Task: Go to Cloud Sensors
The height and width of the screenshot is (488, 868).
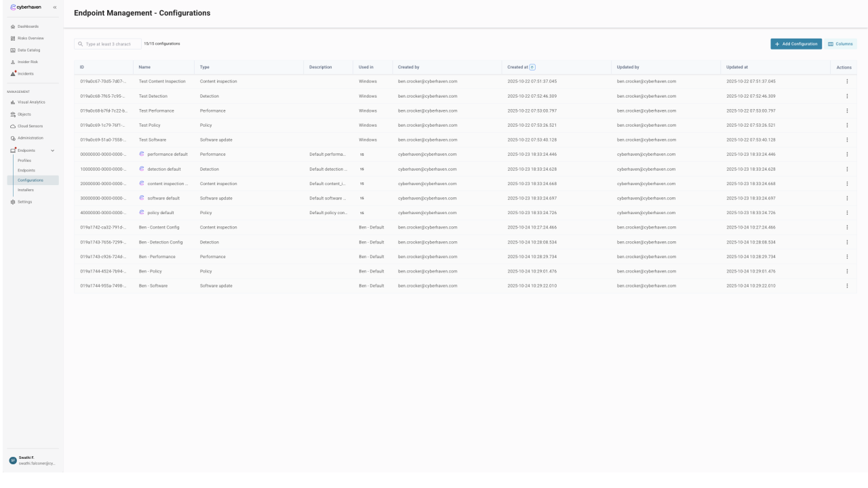Action: pyautogui.click(x=29, y=126)
